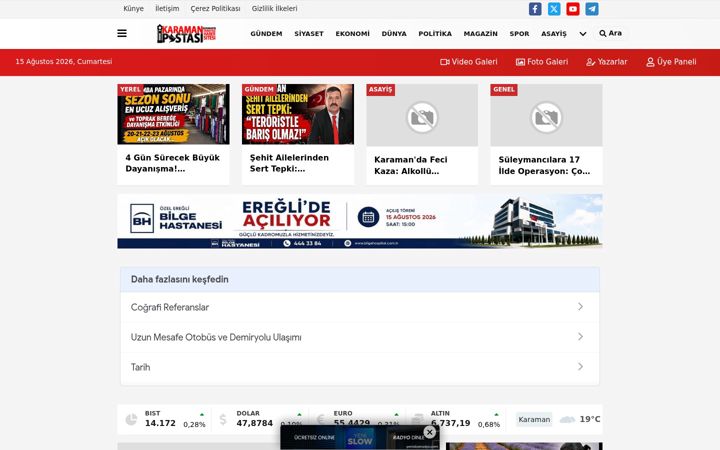Screen dimensions: 720x450
Task: Click the BIST index value
Action: 160,423
